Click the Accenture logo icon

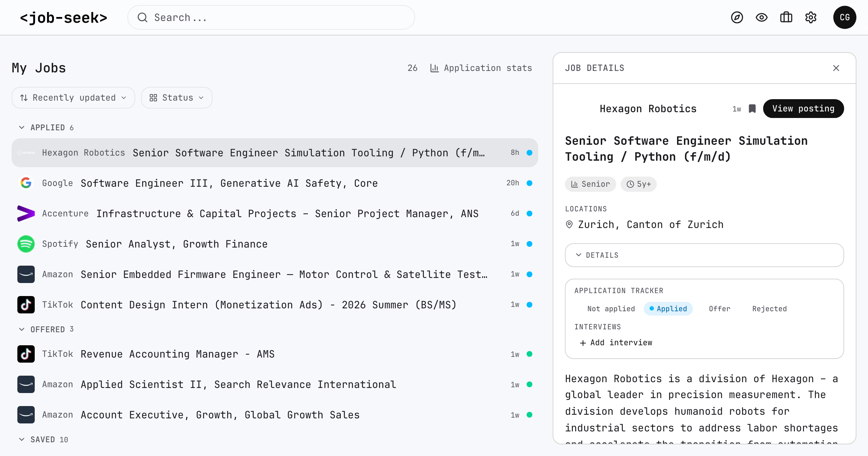[26, 214]
